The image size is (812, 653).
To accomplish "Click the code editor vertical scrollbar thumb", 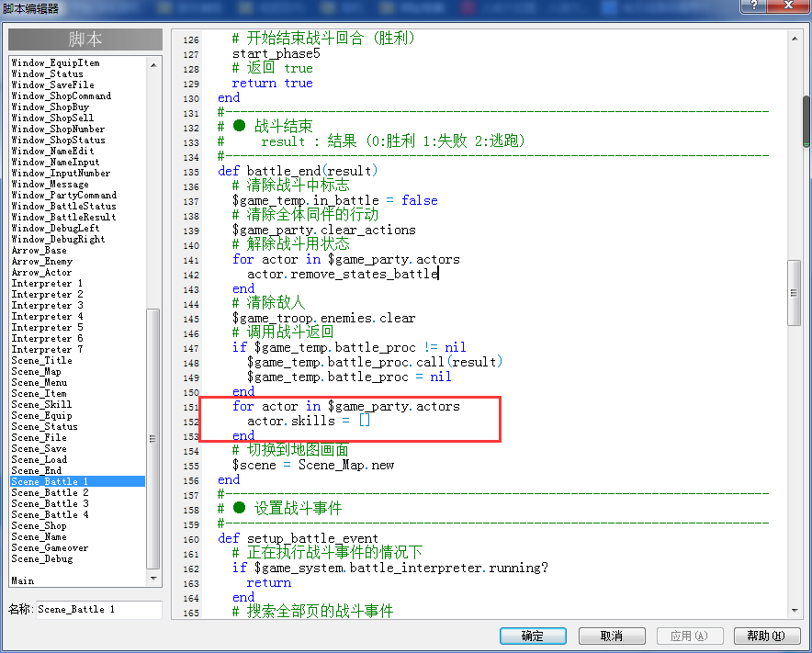I will pos(794,293).
